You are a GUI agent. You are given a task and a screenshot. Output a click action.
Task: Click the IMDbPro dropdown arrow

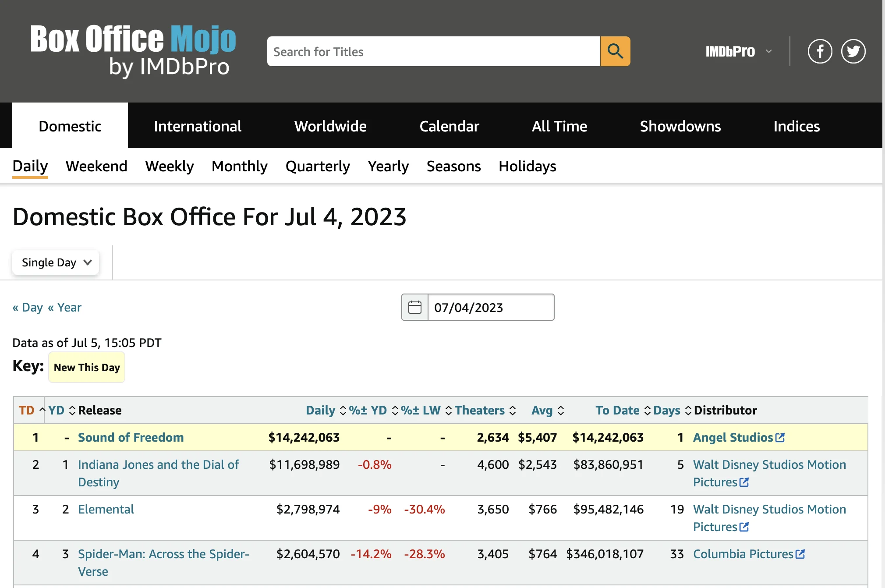769,50
